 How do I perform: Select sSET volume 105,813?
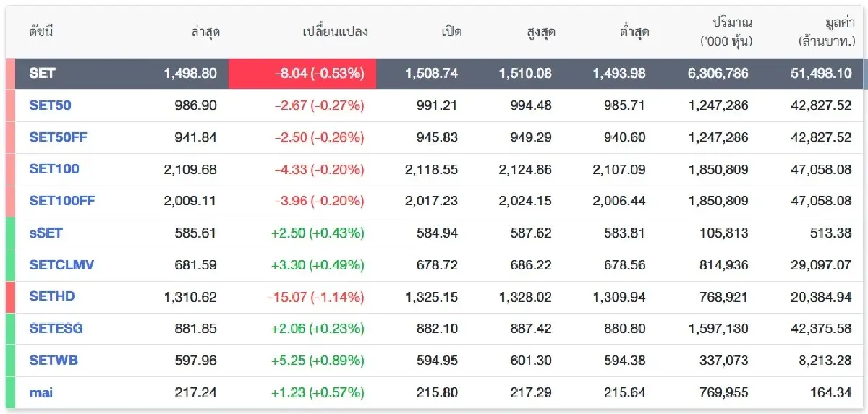point(725,233)
